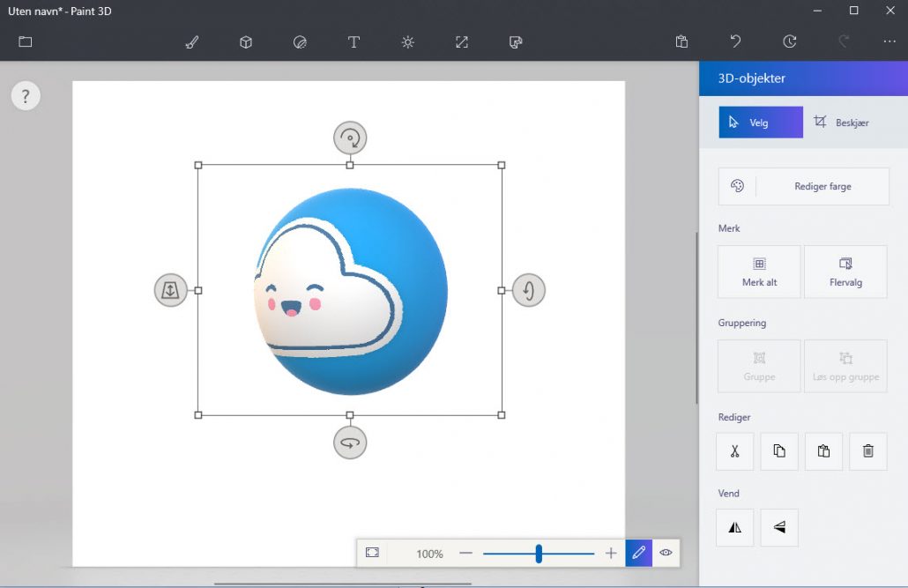Cut the selection using the scissors icon
Viewport: 908px width, 588px height.
(x=734, y=451)
